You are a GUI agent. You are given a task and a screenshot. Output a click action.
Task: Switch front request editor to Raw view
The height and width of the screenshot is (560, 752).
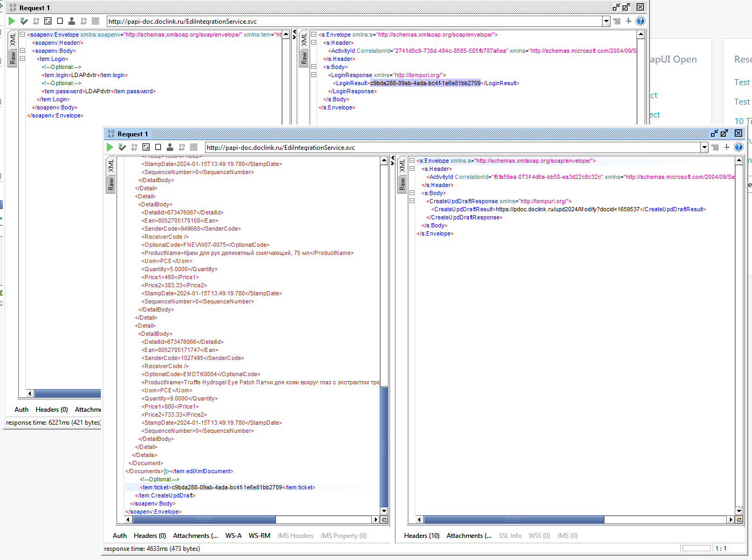pyautogui.click(x=111, y=184)
